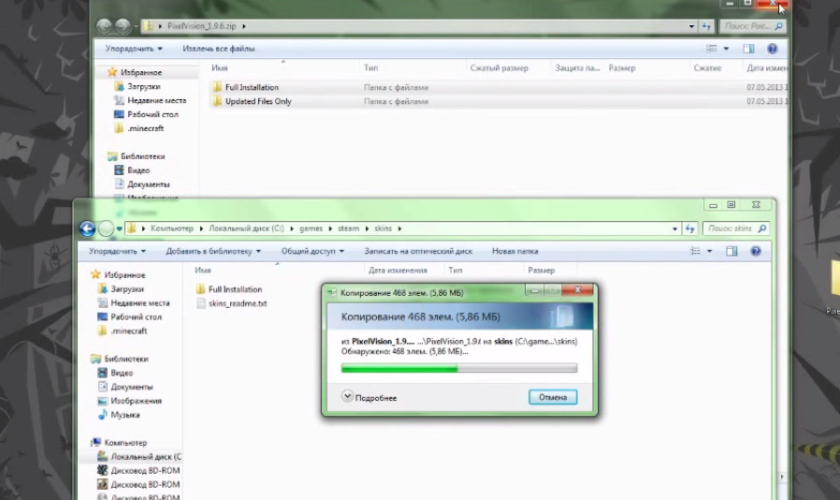Screen dimensions: 840x500
Task: Click Извлечь все файлы
Action: 219,49
